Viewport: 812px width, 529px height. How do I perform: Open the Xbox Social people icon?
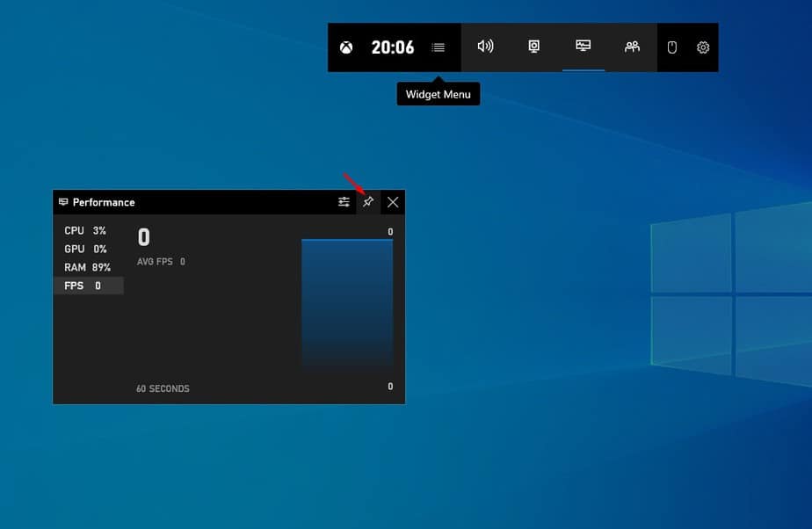[632, 47]
